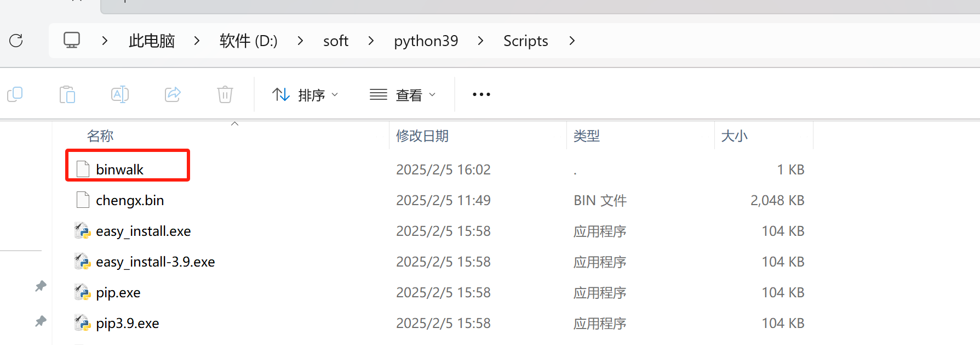Click the paste clipboard icon
This screenshot has width=980, height=345.
point(67,95)
